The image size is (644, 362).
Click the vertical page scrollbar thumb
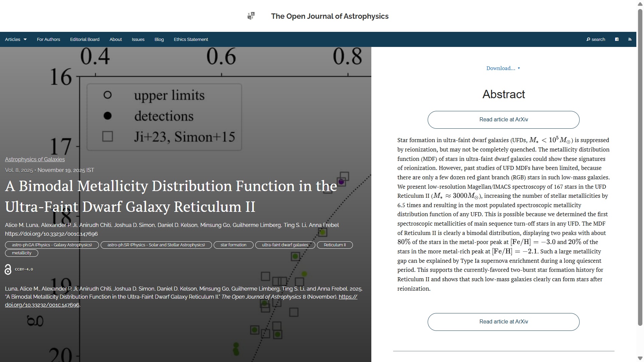(x=640, y=168)
